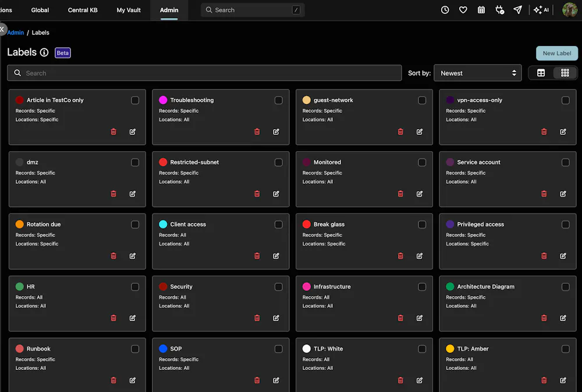
Task: Edit the Client access label
Action: (276, 256)
